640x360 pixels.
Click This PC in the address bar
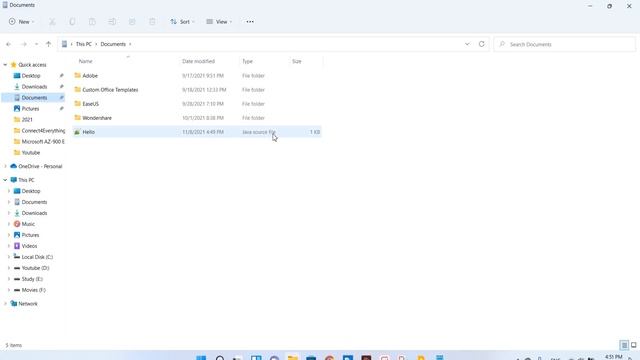point(84,44)
